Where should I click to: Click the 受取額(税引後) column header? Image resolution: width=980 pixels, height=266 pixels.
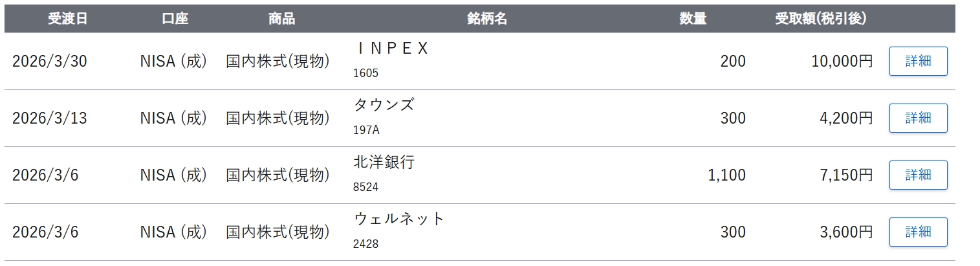pyautogui.click(x=820, y=19)
